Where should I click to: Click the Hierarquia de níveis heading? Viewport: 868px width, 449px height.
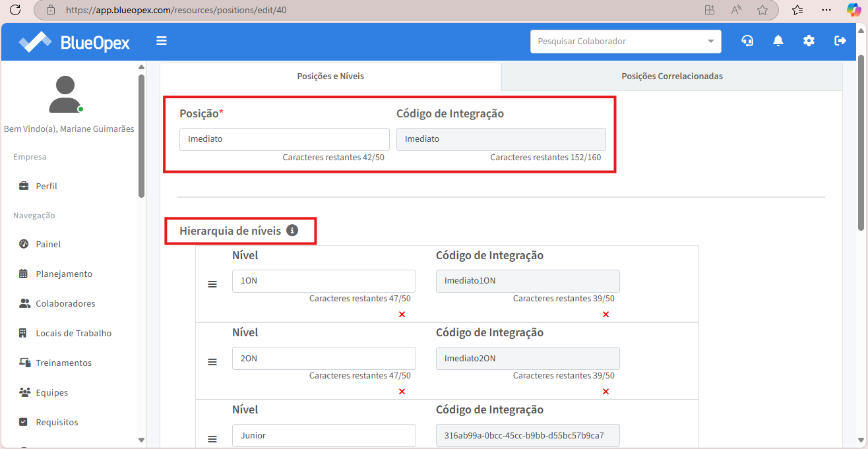230,231
